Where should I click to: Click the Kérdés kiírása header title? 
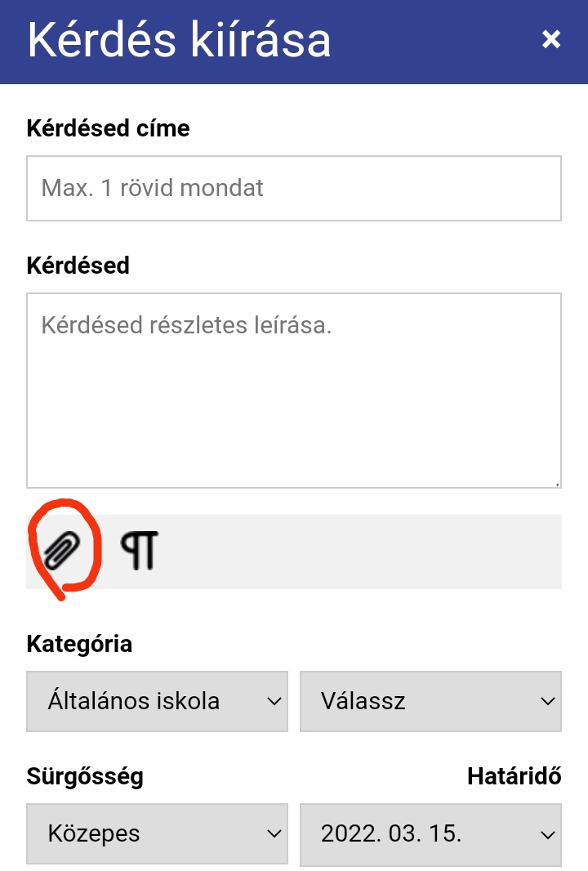(179, 40)
